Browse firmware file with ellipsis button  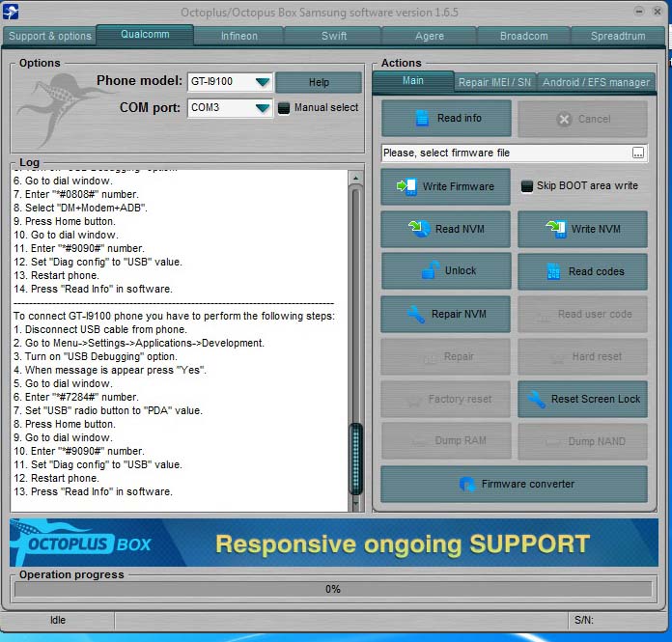click(x=637, y=153)
